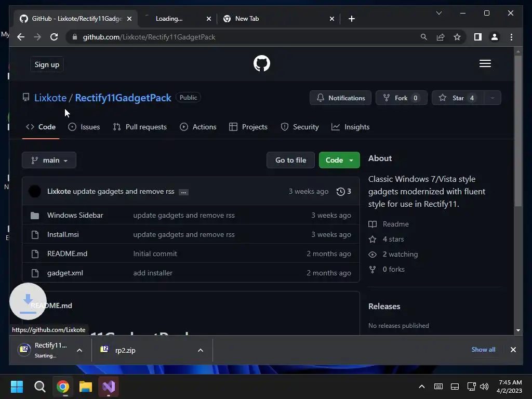The height and width of the screenshot is (399, 532).
Task: View site lock security info
Action: 75,37
